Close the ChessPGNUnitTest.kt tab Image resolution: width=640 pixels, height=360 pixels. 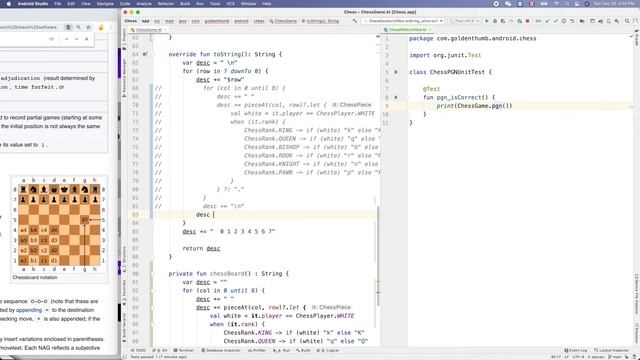click(x=430, y=30)
